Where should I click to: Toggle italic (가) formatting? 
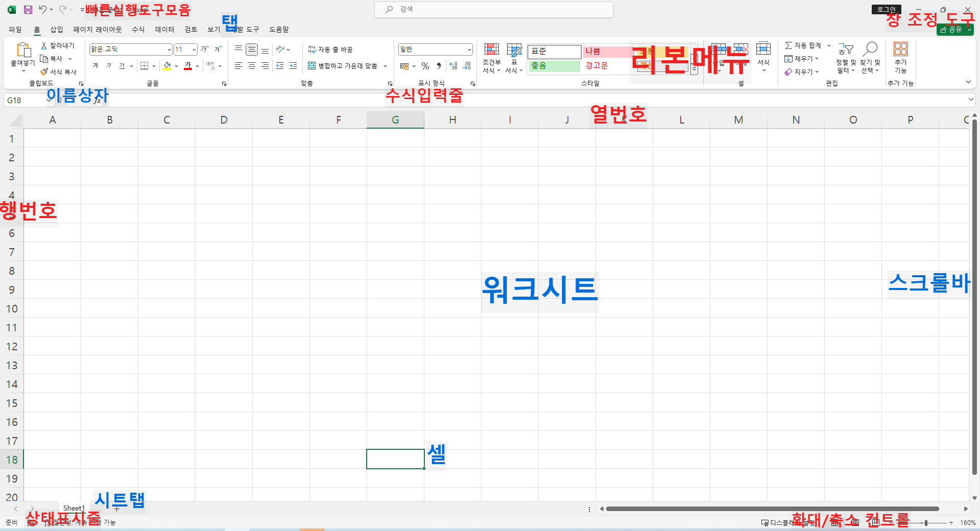tap(109, 66)
